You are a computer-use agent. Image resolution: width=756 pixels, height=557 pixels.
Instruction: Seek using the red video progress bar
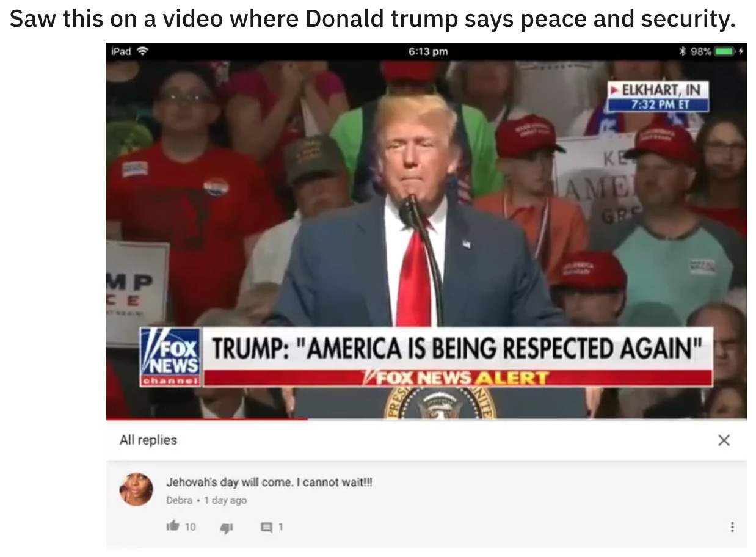[206, 419]
